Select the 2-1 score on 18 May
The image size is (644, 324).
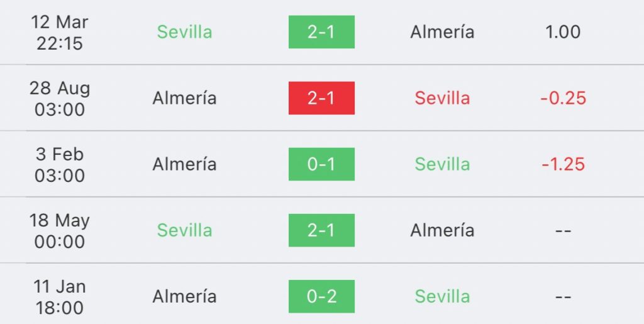[x=321, y=230]
